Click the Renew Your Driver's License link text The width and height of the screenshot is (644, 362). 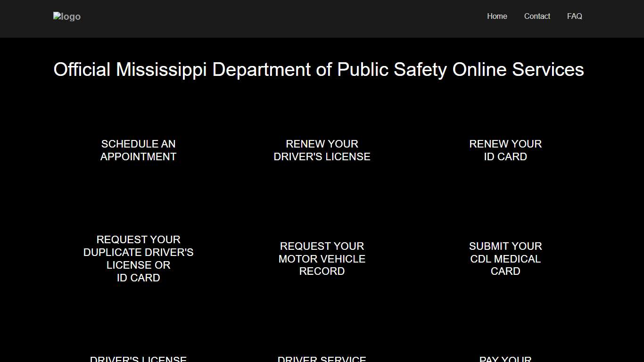point(322,150)
